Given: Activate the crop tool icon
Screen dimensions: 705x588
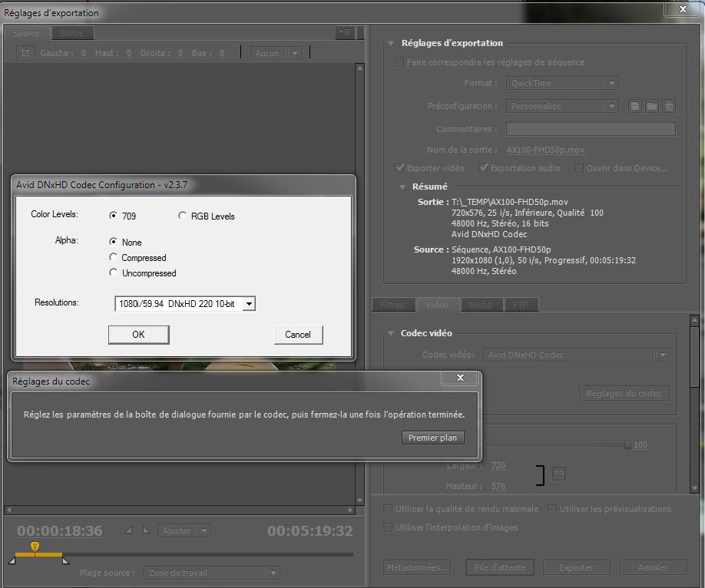Looking at the screenshot, I should [25, 53].
